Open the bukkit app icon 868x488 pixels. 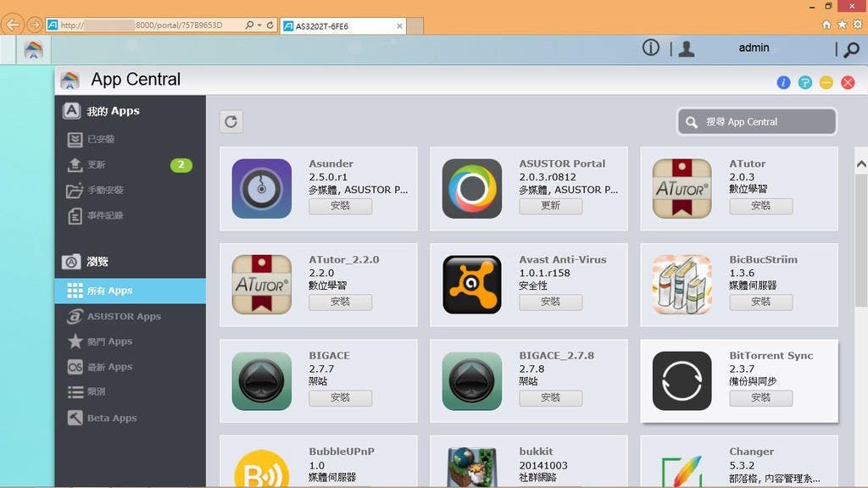tap(472, 468)
